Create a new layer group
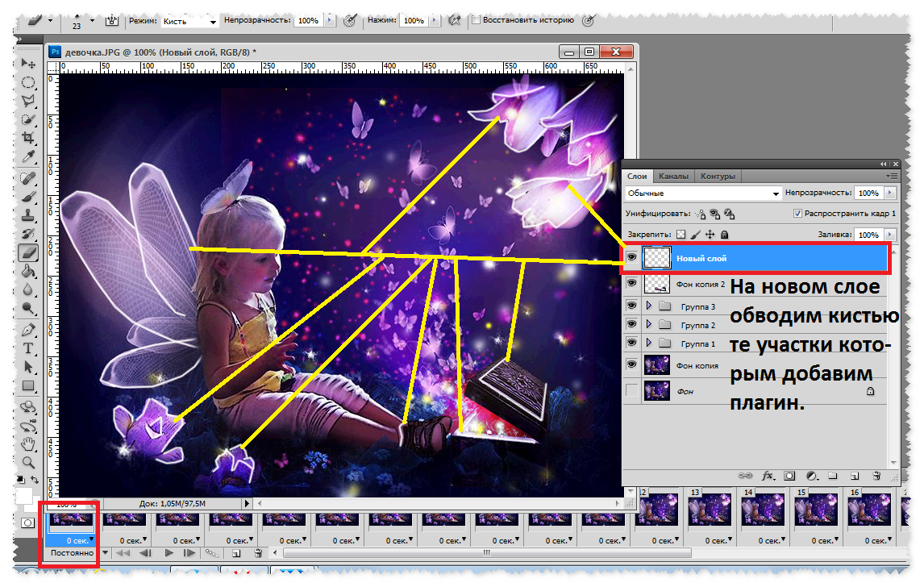924x587 pixels. click(833, 476)
